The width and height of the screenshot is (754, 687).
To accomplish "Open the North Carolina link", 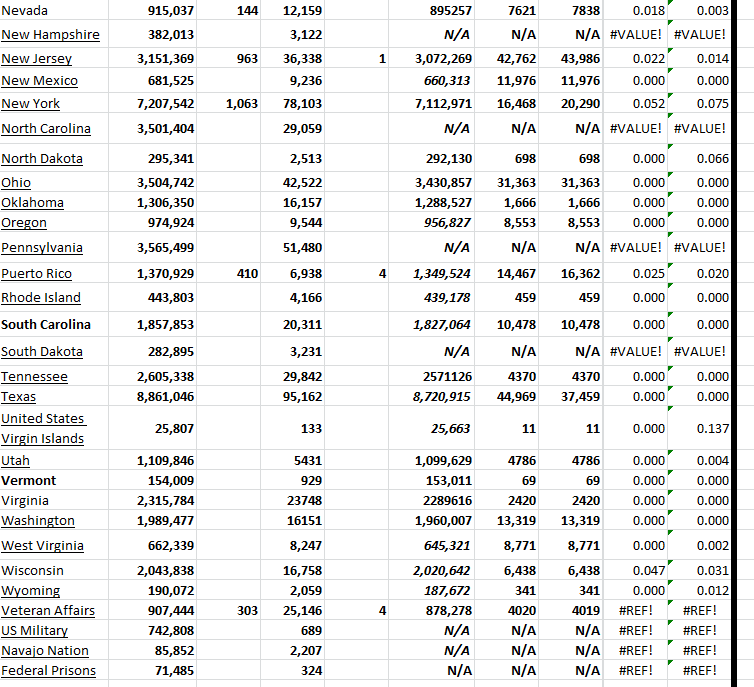I will [x=46, y=129].
